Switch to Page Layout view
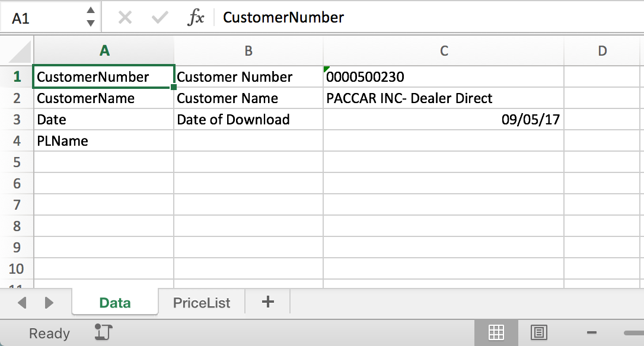This screenshot has height=346, width=644. [x=538, y=333]
